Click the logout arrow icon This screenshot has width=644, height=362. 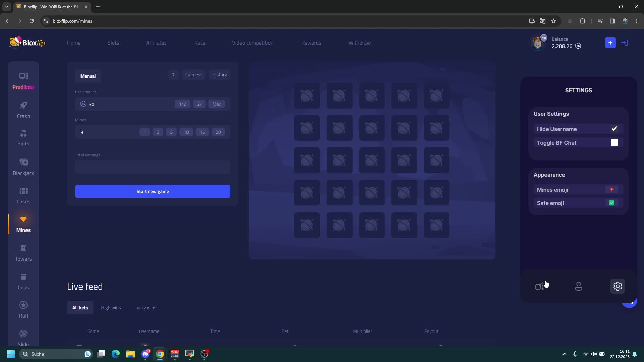point(624,43)
